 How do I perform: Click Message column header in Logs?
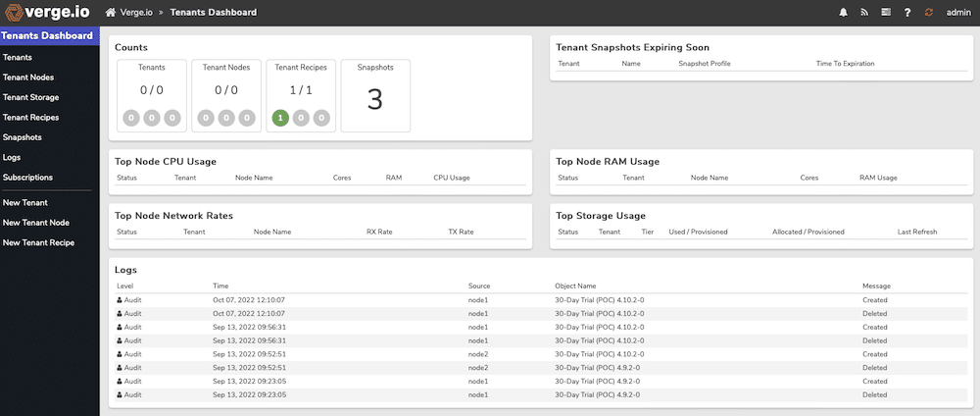[x=876, y=286]
